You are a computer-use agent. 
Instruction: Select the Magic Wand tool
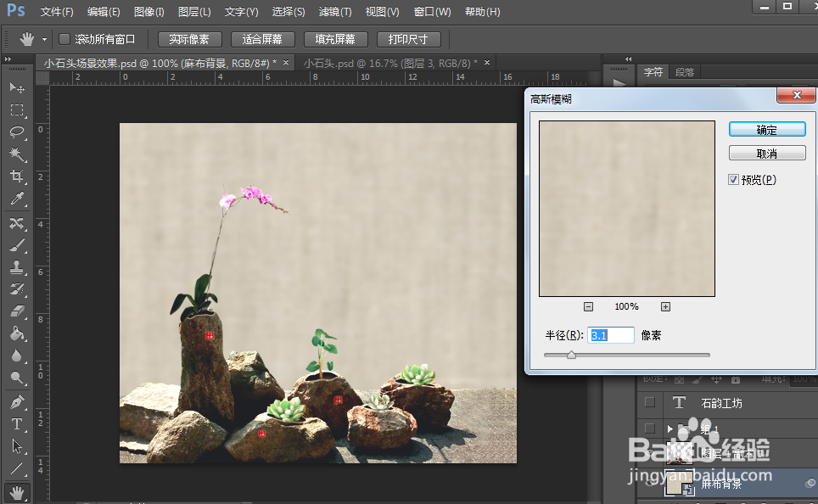pyautogui.click(x=17, y=154)
